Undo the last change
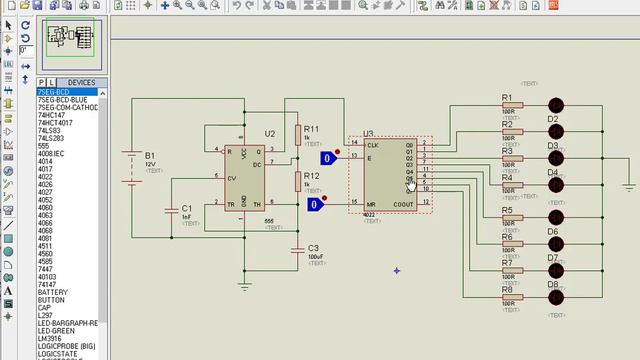This screenshot has width=640, height=360. coord(236,5)
